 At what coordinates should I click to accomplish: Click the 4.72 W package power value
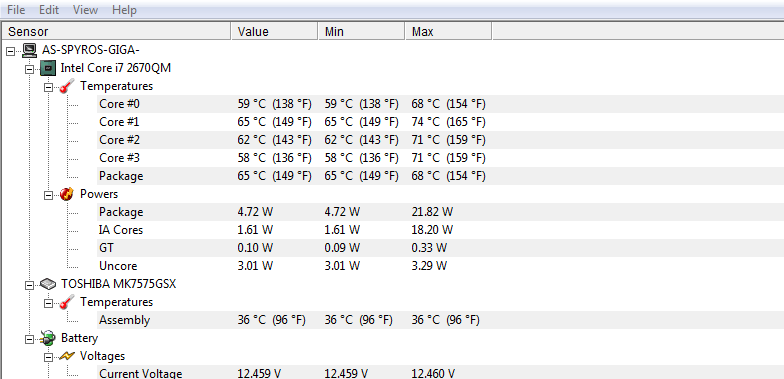coord(255,212)
